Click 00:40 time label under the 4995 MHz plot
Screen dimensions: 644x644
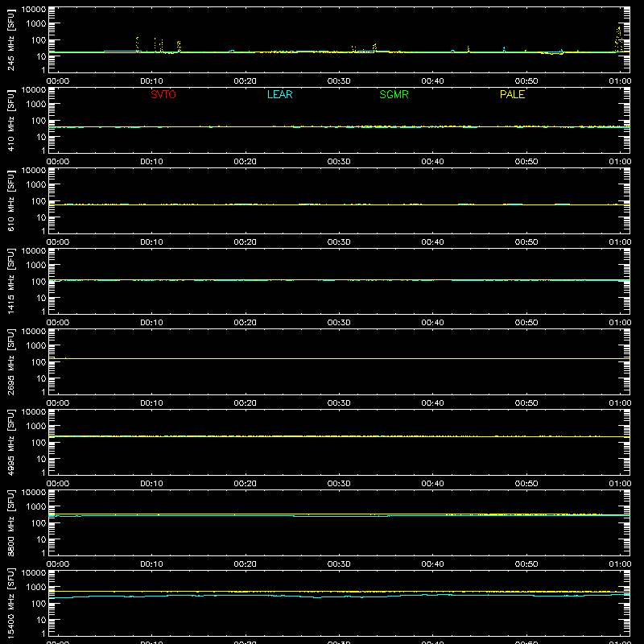coord(432,484)
